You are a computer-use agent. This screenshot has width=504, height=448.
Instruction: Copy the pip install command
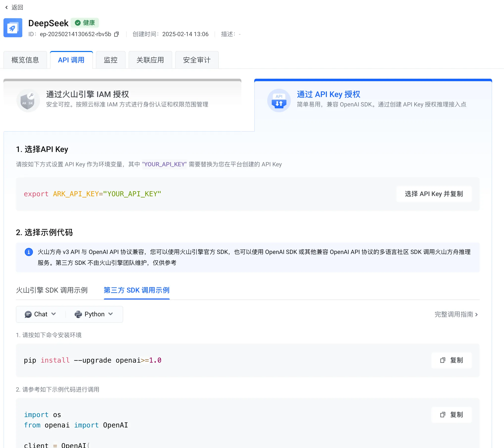point(451,360)
